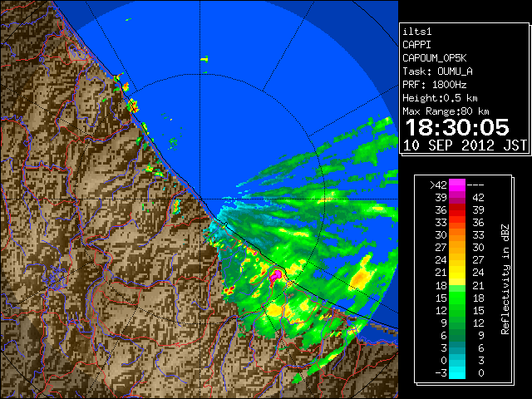Click the small yellow echo over open sea
Screen dimensions: 532x399
[204, 60]
